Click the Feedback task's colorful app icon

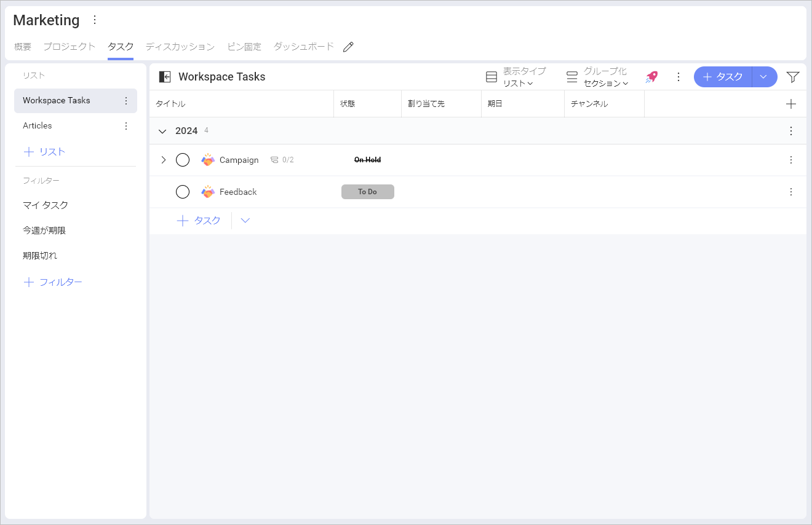208,192
